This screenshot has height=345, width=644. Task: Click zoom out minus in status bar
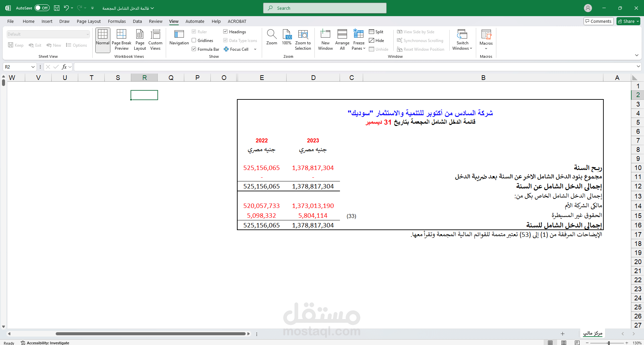(x=587, y=343)
